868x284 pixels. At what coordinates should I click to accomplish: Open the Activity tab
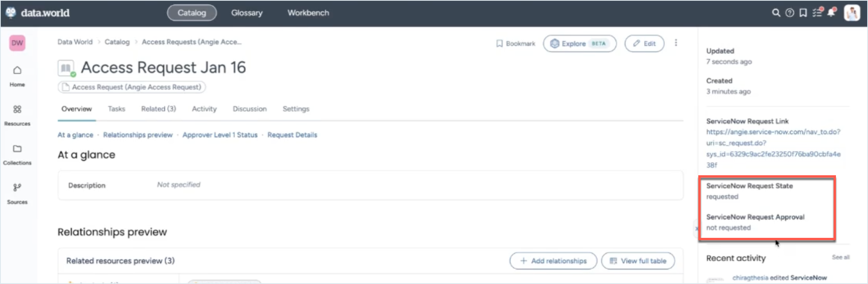pyautogui.click(x=204, y=109)
